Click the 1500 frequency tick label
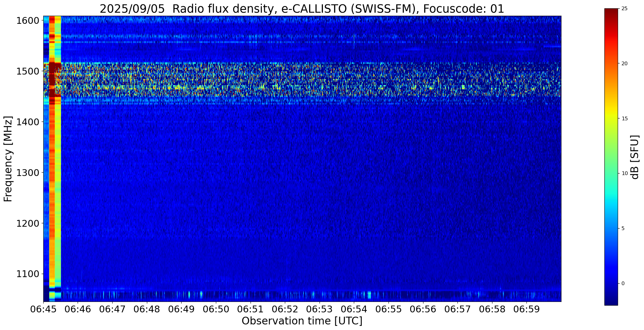 tap(28, 71)
